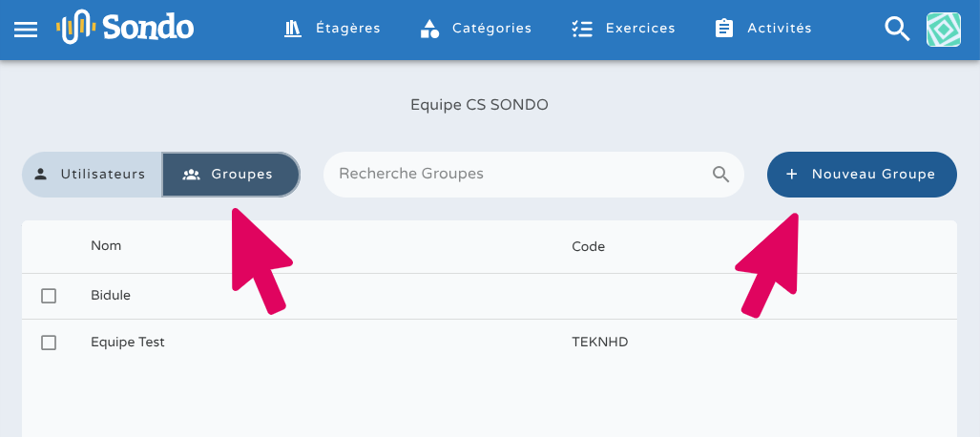Click the Activités clipboard icon

coord(724,29)
